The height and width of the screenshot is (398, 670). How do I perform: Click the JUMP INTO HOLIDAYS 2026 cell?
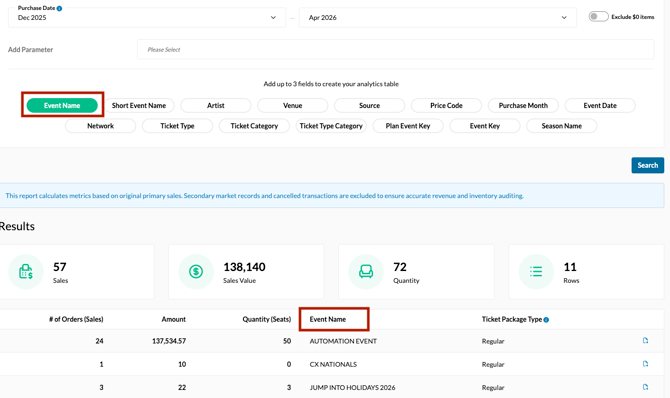[x=353, y=387]
